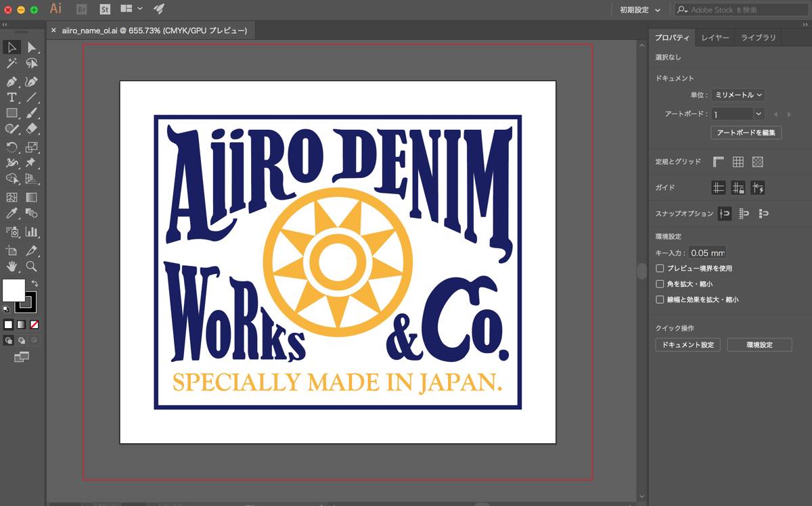
Task: Switch to the レイヤー tab
Action: pyautogui.click(x=715, y=38)
